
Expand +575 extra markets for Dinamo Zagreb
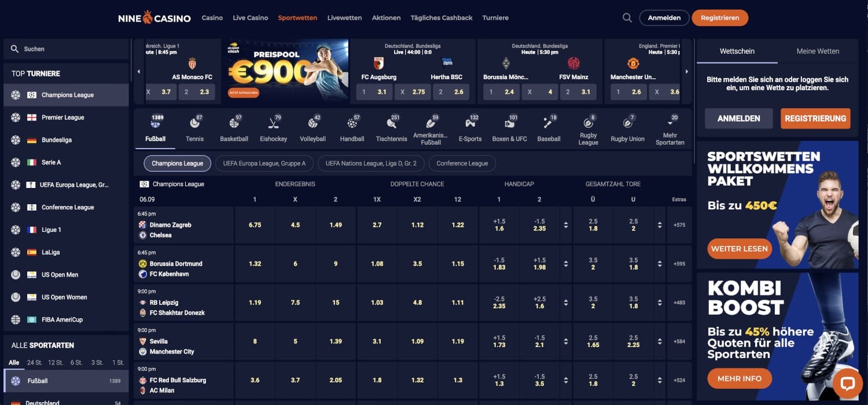tap(679, 225)
